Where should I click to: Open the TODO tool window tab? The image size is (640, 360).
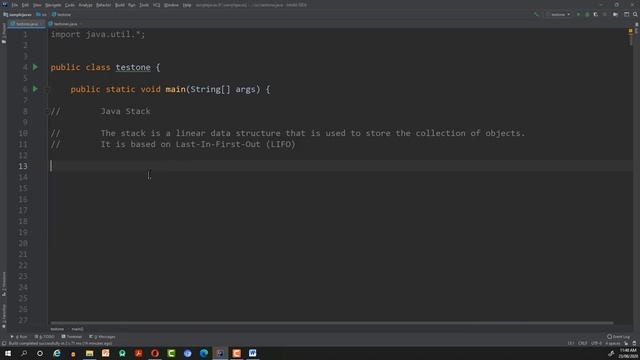pyautogui.click(x=44, y=337)
